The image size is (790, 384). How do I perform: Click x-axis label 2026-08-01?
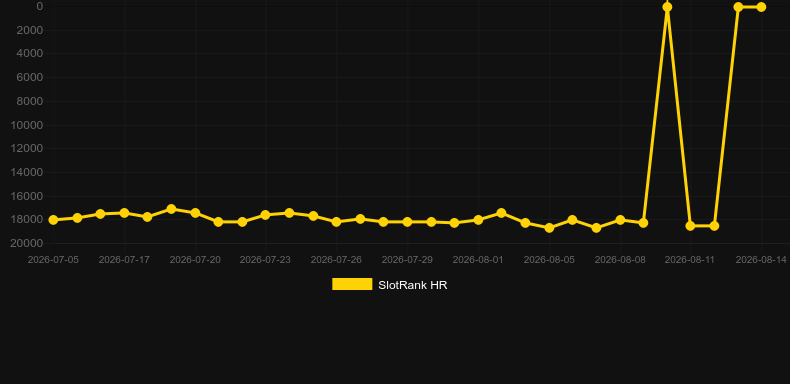[478, 260]
